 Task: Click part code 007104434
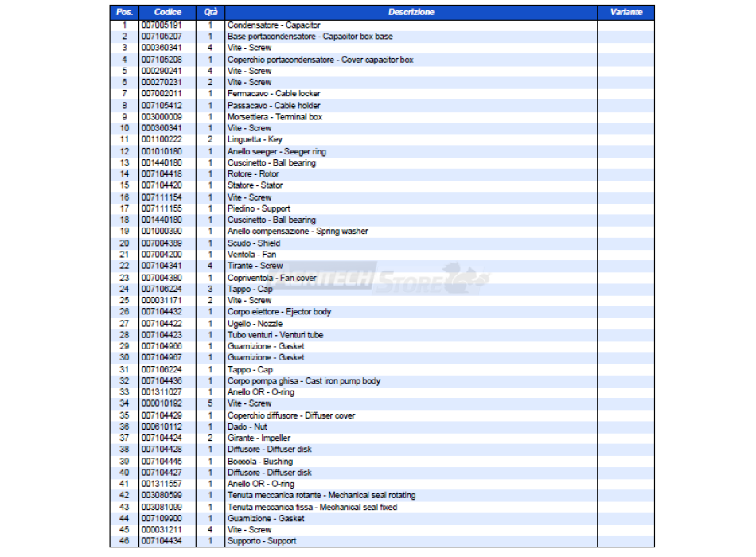(x=162, y=541)
